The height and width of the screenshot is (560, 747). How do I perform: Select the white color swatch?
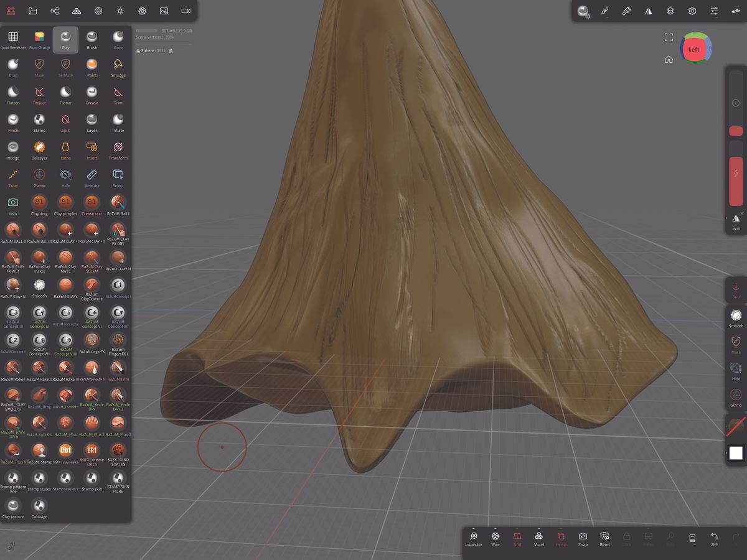735,453
